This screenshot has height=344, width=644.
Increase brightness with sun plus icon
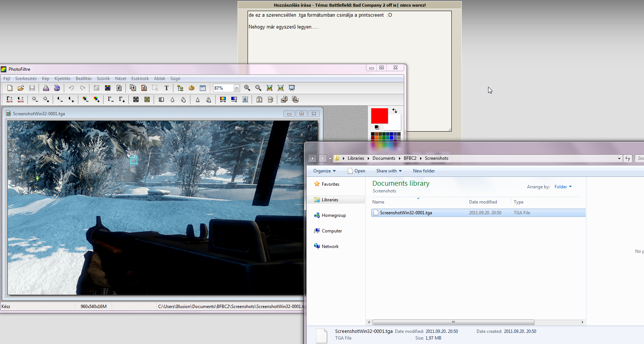click(x=46, y=99)
